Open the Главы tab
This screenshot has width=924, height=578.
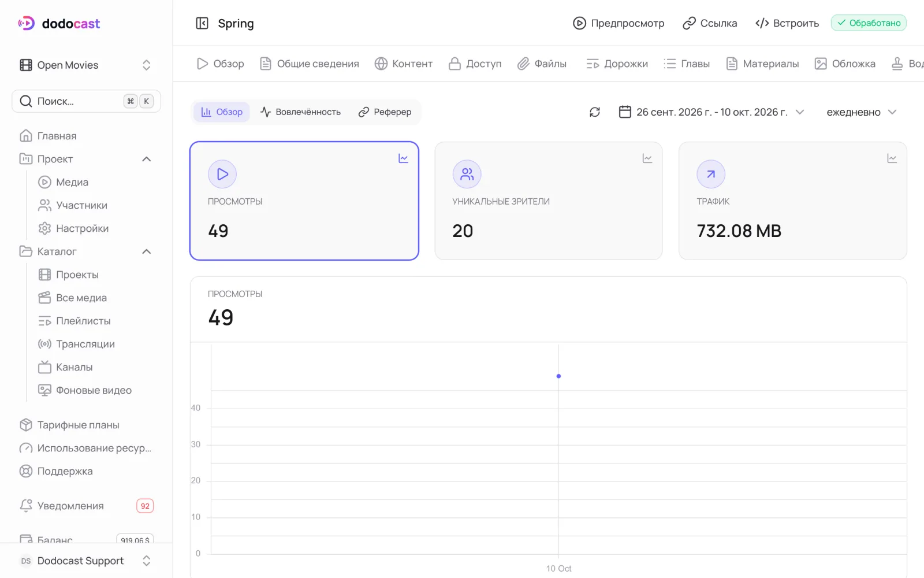[x=687, y=64]
